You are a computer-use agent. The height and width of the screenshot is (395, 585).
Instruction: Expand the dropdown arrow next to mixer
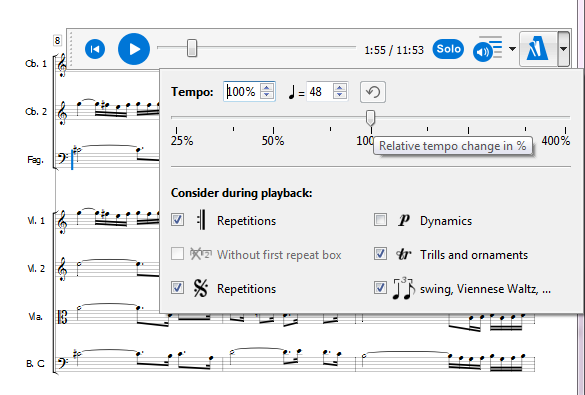click(x=512, y=49)
